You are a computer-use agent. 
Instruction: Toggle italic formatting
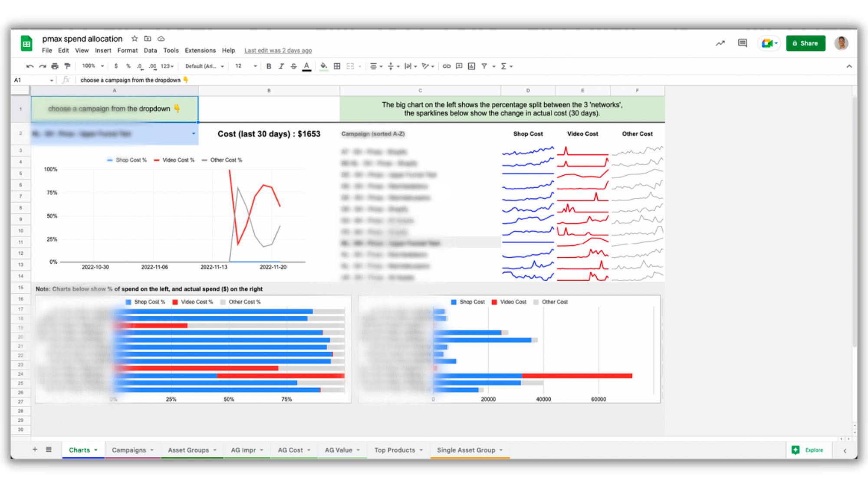click(x=281, y=66)
